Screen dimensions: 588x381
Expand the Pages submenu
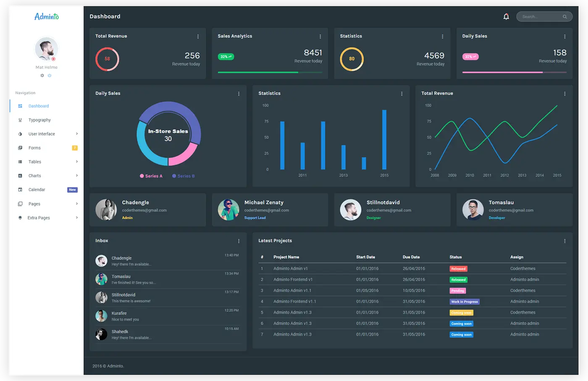pos(77,204)
